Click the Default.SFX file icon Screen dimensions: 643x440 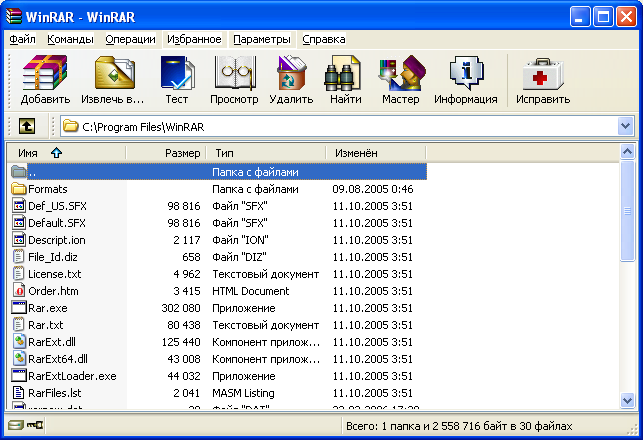(x=18, y=223)
